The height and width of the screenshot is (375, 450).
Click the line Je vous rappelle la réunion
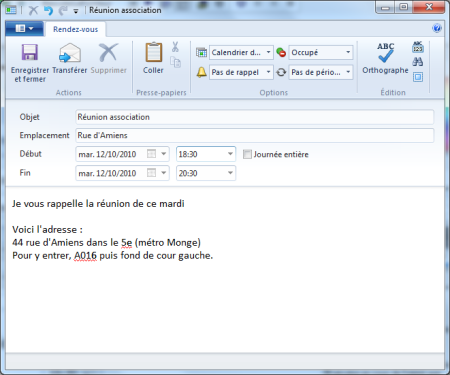pos(98,204)
